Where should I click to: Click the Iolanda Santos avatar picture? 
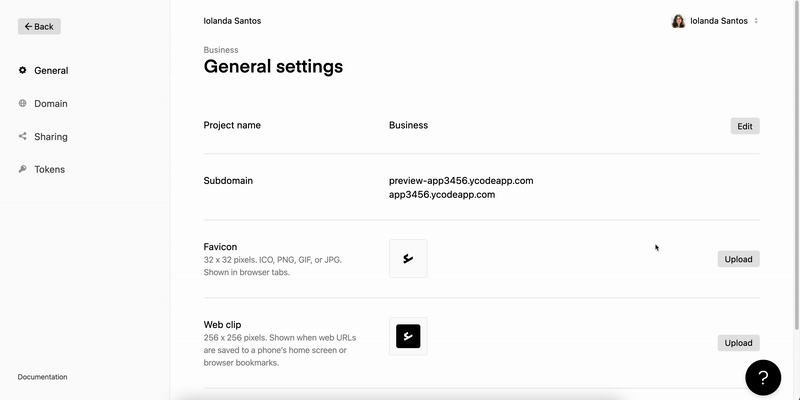pos(678,21)
